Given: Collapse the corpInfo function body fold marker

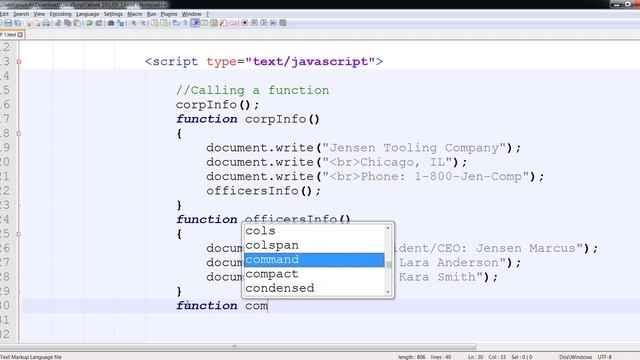Looking at the screenshot, I should pos(18,133).
